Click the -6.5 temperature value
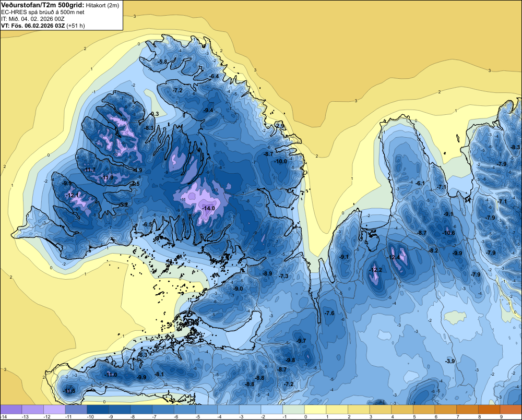This screenshot has height=420, width=522. pos(147,225)
